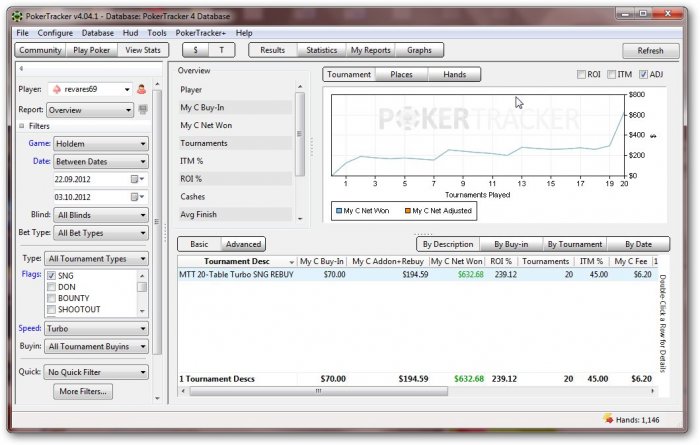Check the SHOOTOUT flag checkbox

tap(51, 309)
